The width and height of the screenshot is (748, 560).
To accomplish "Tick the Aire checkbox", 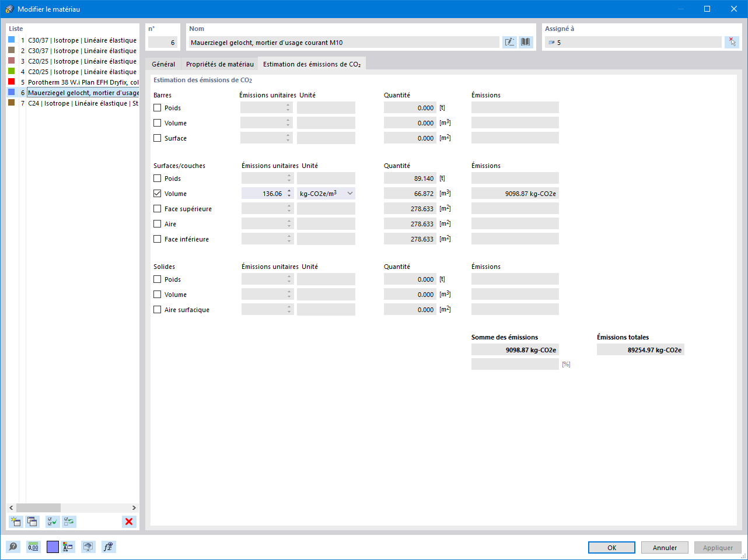I will [158, 224].
